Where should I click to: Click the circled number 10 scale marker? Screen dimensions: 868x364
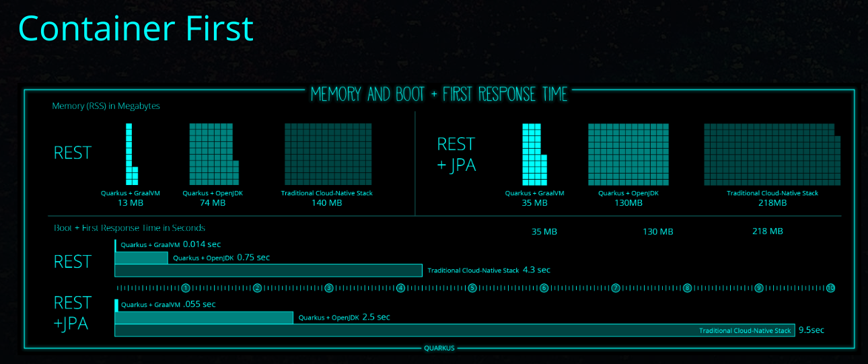[x=831, y=288]
